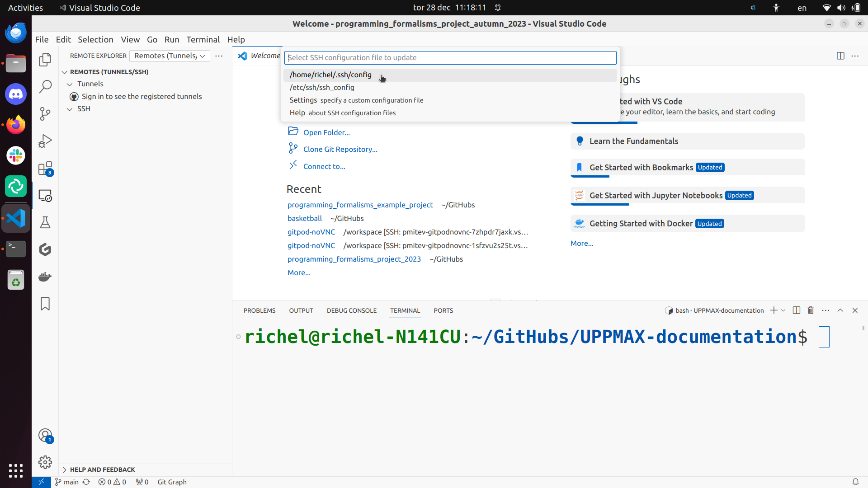
Task: Click Connect to... link
Action: 324,166
